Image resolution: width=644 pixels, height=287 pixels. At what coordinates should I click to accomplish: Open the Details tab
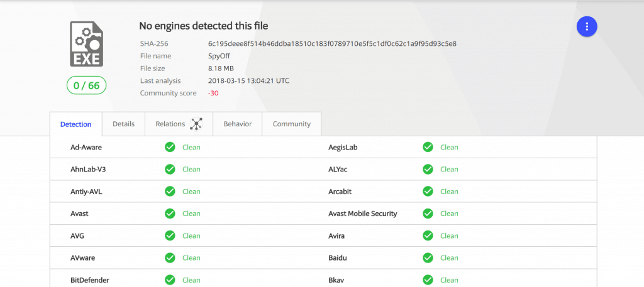pos(124,124)
